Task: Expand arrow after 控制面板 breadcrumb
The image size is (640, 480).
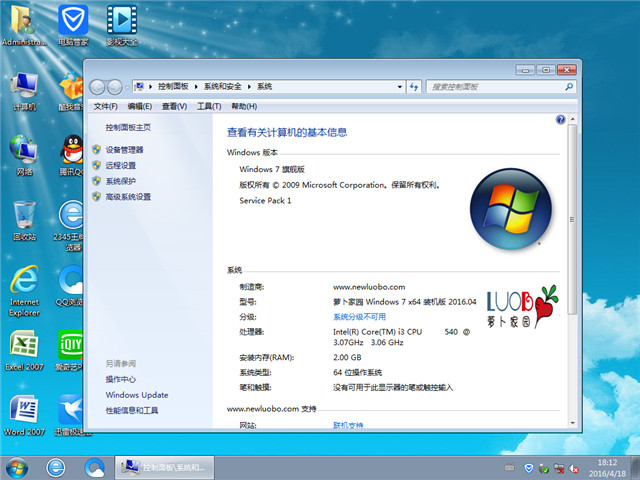Action: pos(196,87)
